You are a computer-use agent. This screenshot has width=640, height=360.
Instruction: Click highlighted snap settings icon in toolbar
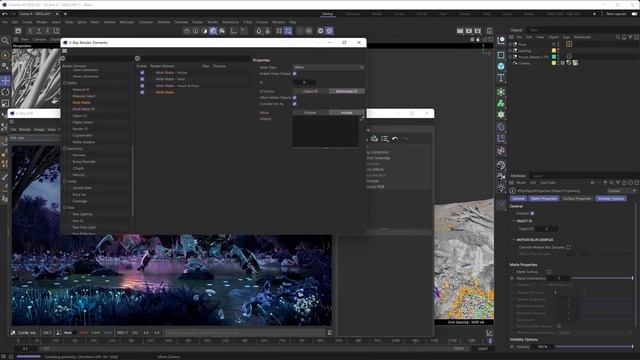pos(288,31)
